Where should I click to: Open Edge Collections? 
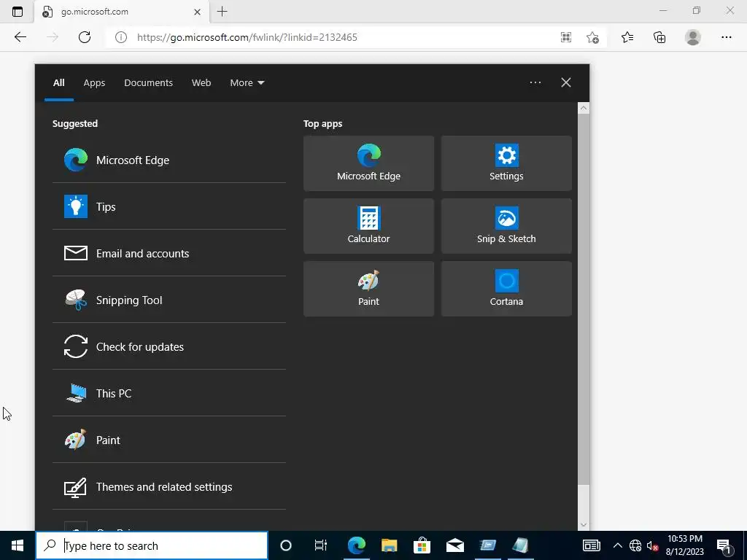coord(659,37)
